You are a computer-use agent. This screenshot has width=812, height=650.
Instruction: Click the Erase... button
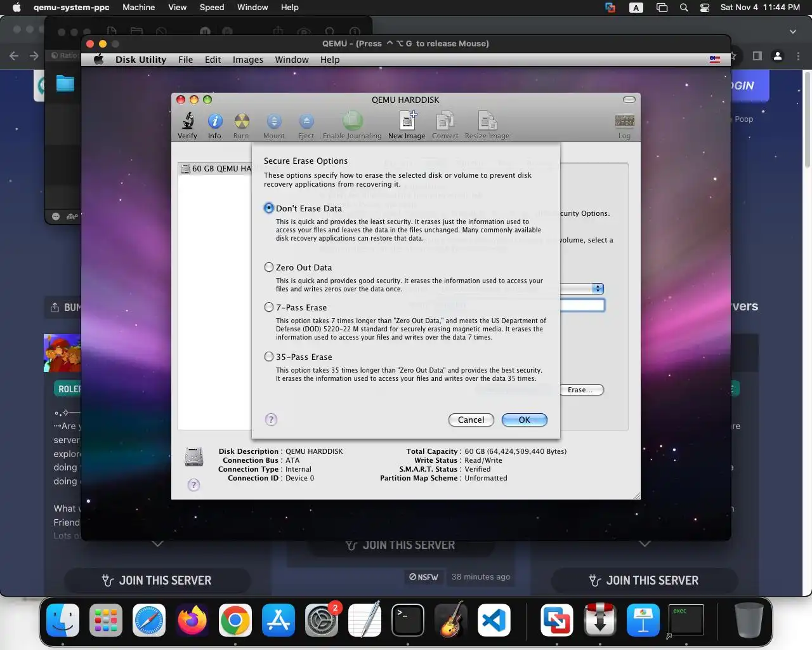pos(582,390)
